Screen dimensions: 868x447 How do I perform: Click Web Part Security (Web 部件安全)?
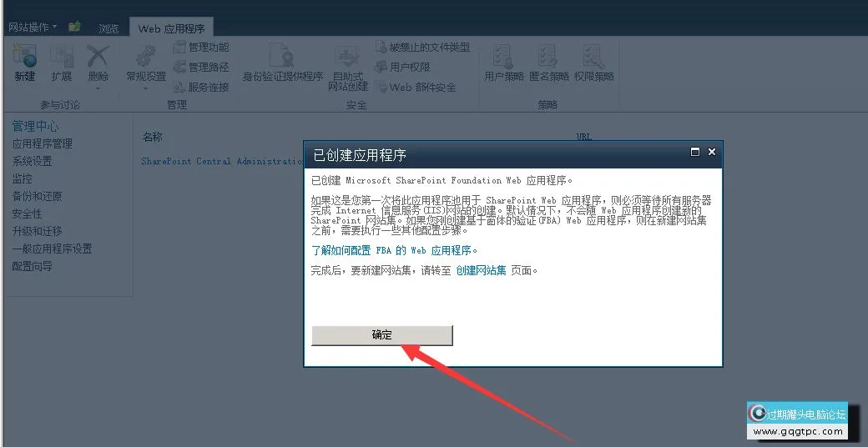(415, 87)
